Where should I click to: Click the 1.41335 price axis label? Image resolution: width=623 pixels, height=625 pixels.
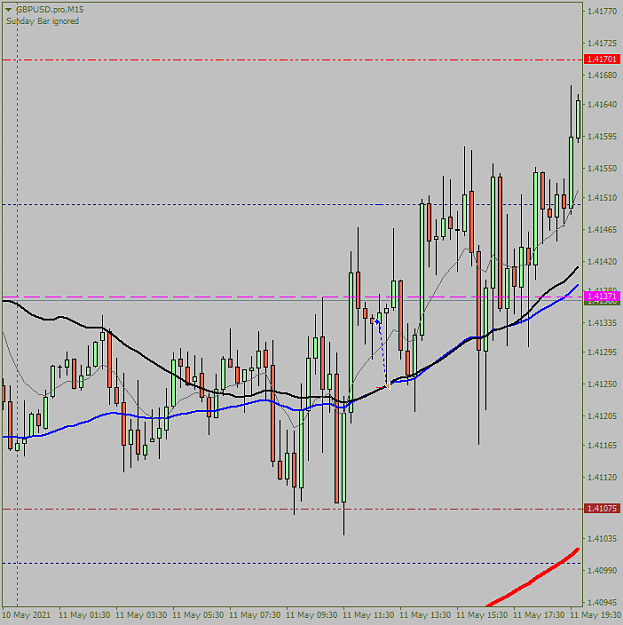pos(602,322)
